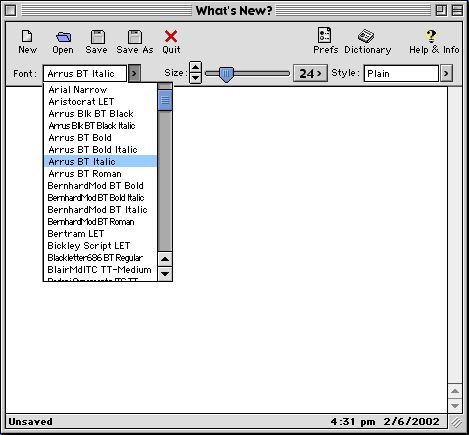This screenshot has width=469, height=435.
Task: Choose the Save As icon
Action: point(135,37)
